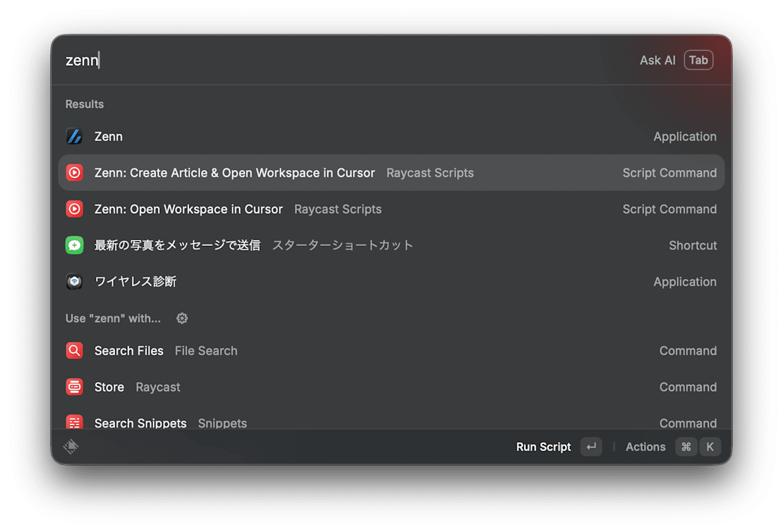Image resolution: width=783 pixels, height=532 pixels.
Task: Click the Shortcut type label
Action: coord(693,245)
